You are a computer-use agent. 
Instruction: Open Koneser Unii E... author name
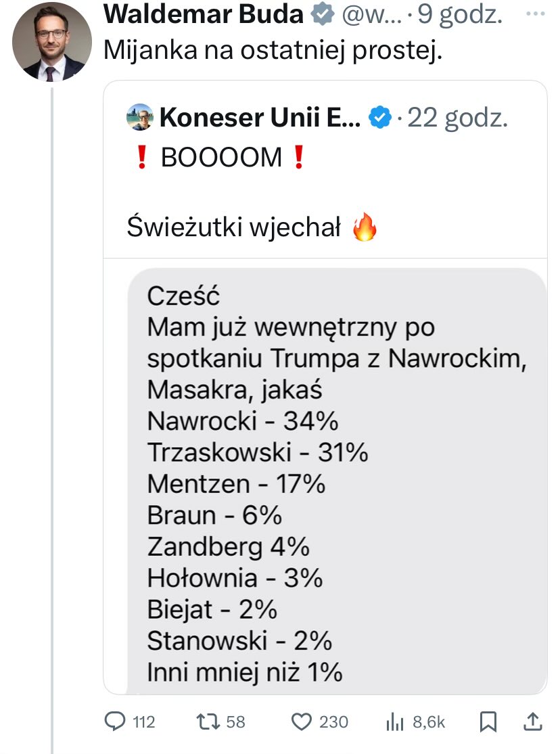260,117
